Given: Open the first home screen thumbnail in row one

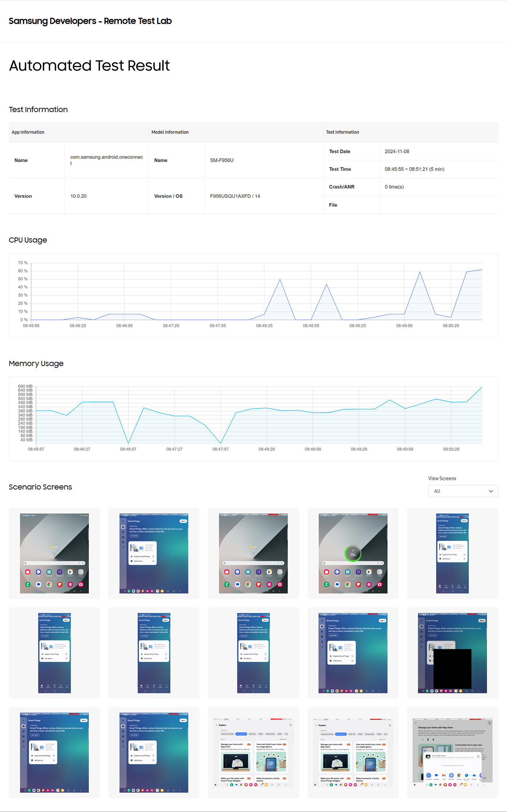Looking at the screenshot, I should [x=54, y=553].
